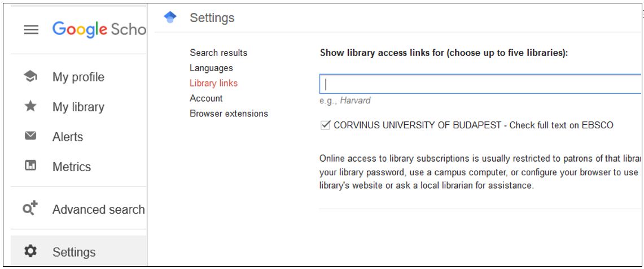Open Browser extensions settings section
The width and height of the screenshot is (644, 269).
[229, 114]
